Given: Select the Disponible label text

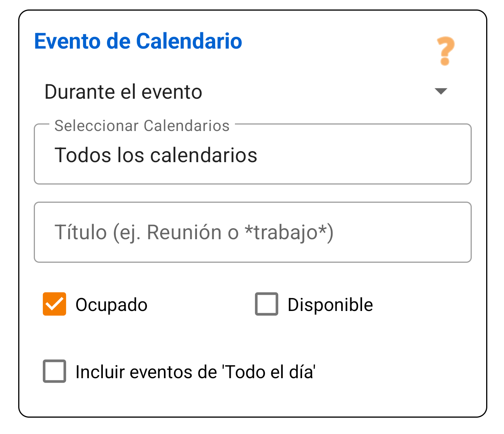Looking at the screenshot, I should click(x=330, y=304).
